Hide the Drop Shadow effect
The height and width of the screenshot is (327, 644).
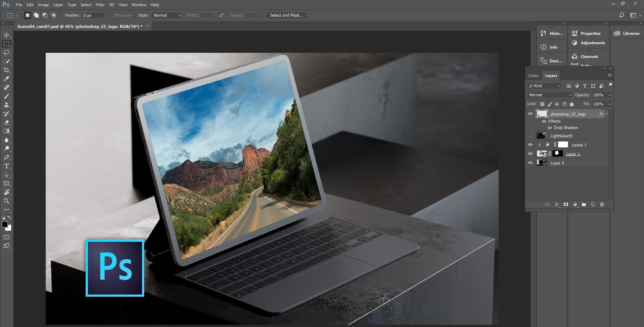550,128
